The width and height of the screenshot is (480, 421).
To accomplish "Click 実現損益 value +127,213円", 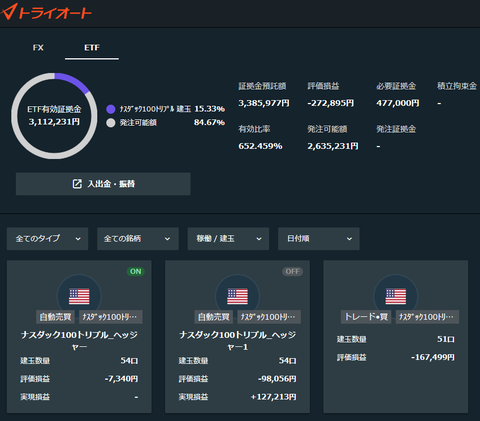I will click(x=273, y=397).
